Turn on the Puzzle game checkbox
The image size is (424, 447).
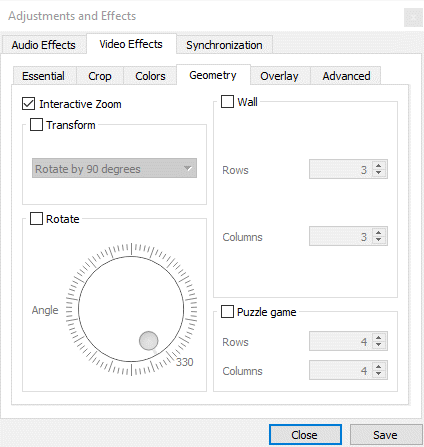pyautogui.click(x=227, y=312)
